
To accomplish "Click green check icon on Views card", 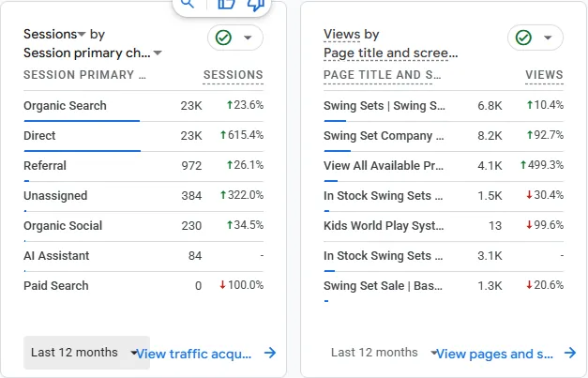I will (523, 38).
